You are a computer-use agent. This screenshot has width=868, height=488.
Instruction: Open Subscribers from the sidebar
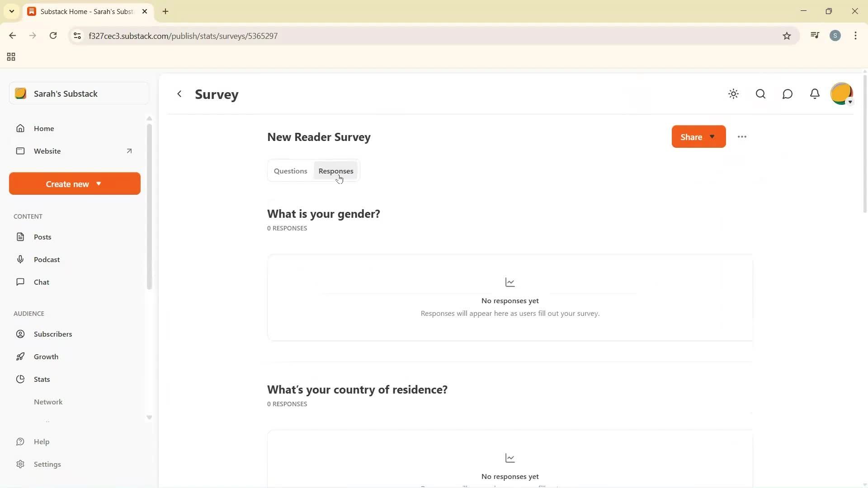[53, 334]
